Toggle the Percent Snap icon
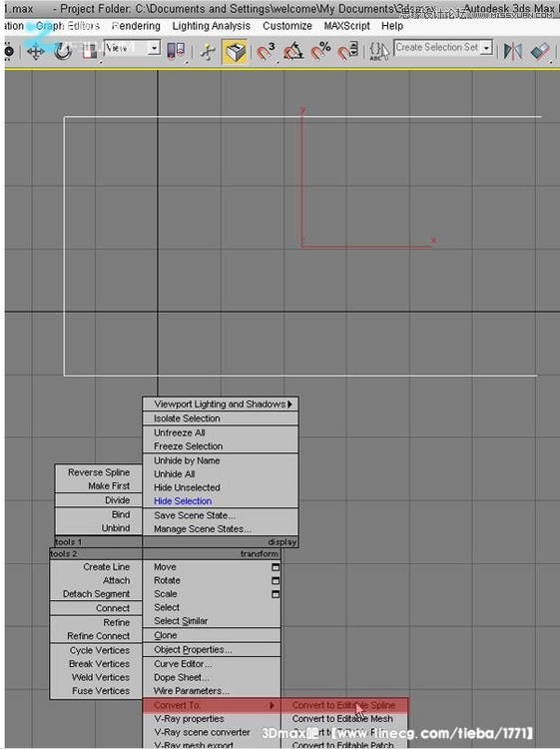560x749 pixels. tap(320, 51)
